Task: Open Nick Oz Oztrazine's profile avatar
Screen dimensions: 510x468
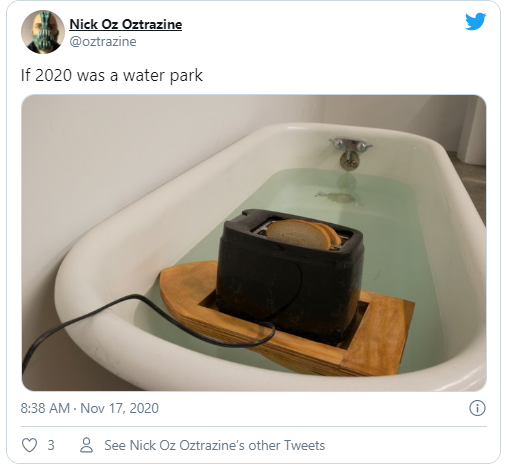Action: pos(43,32)
